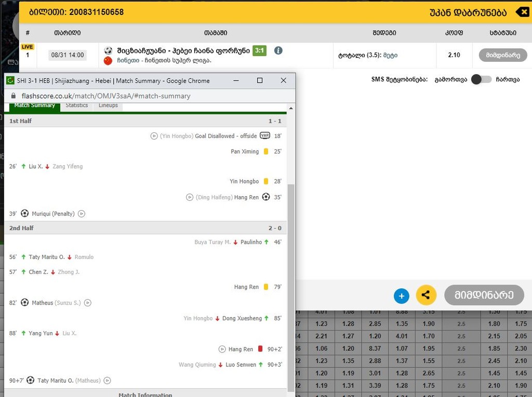Click green arrow beside Taty Maritu O. at 56'
532x397 pixels.
[x=23, y=257]
